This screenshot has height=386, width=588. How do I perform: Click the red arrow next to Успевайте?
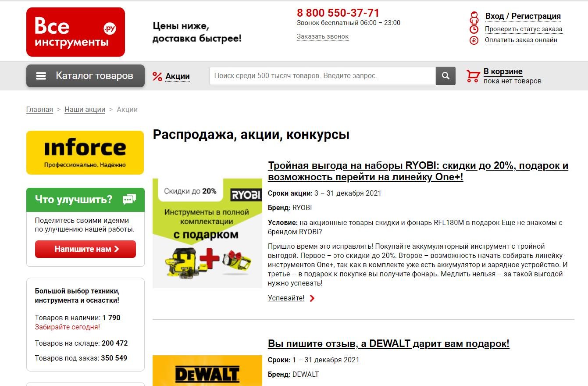tap(312, 298)
